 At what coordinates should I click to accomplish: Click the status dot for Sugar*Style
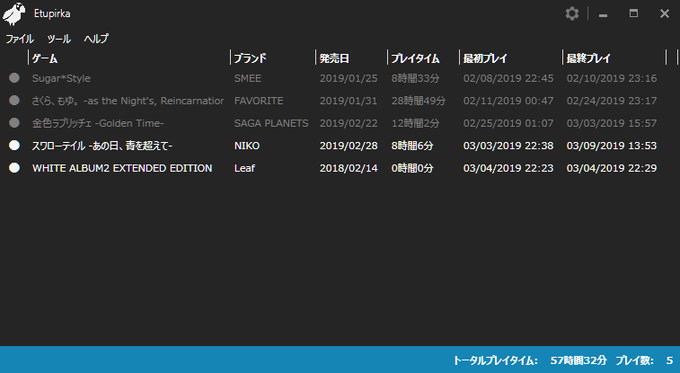point(14,78)
